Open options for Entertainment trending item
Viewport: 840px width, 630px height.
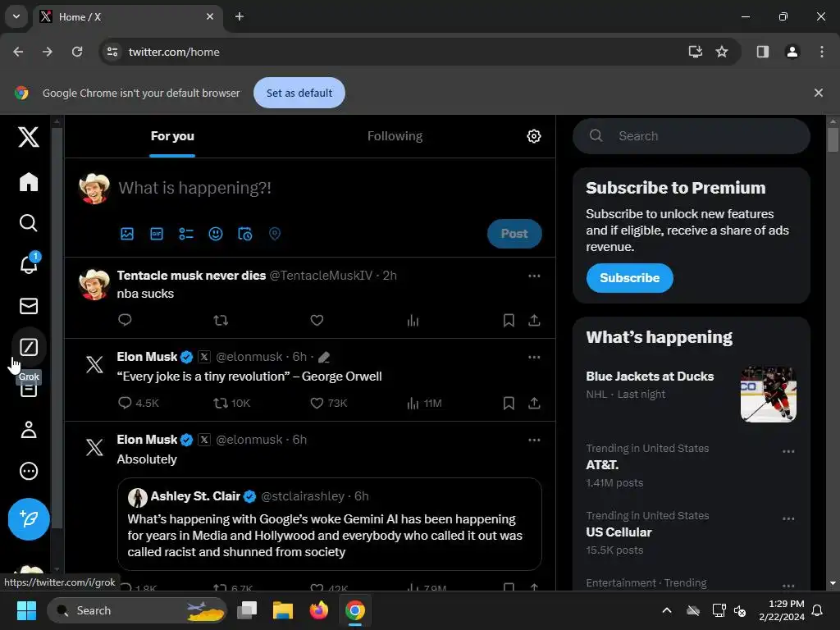tap(788, 586)
